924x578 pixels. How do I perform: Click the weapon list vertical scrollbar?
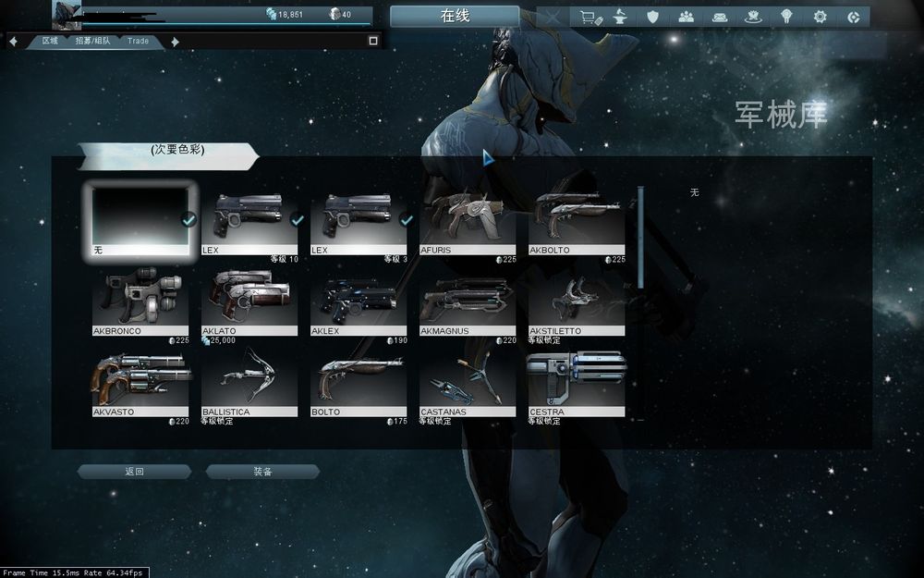tap(640, 238)
